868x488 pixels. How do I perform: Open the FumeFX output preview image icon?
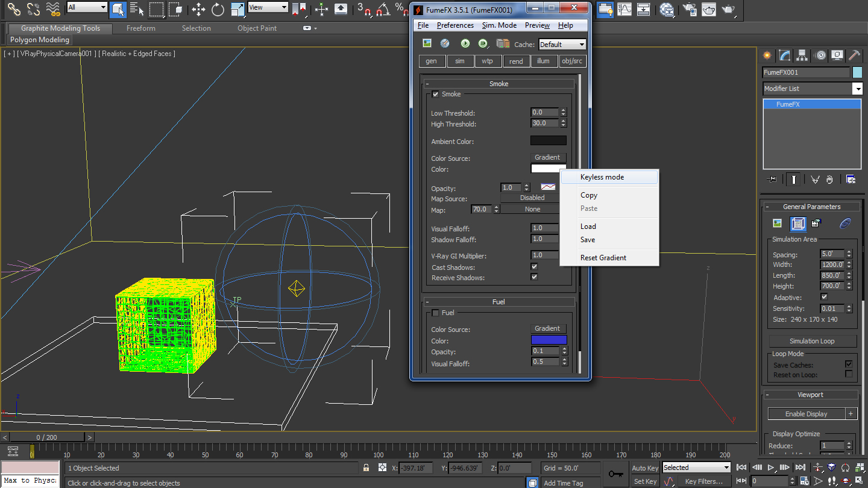coord(427,43)
